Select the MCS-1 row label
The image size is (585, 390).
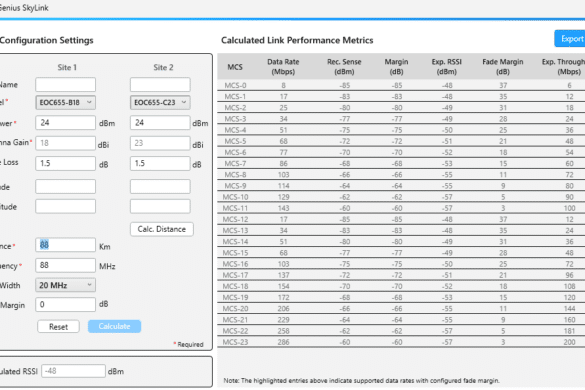[235, 97]
